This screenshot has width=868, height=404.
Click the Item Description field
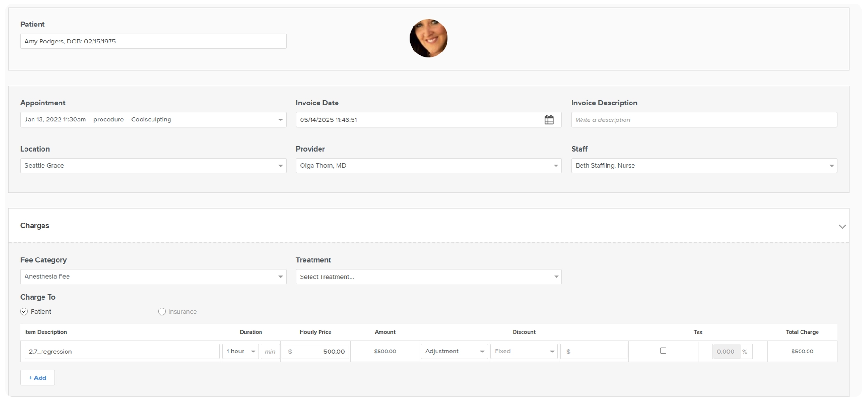click(122, 352)
